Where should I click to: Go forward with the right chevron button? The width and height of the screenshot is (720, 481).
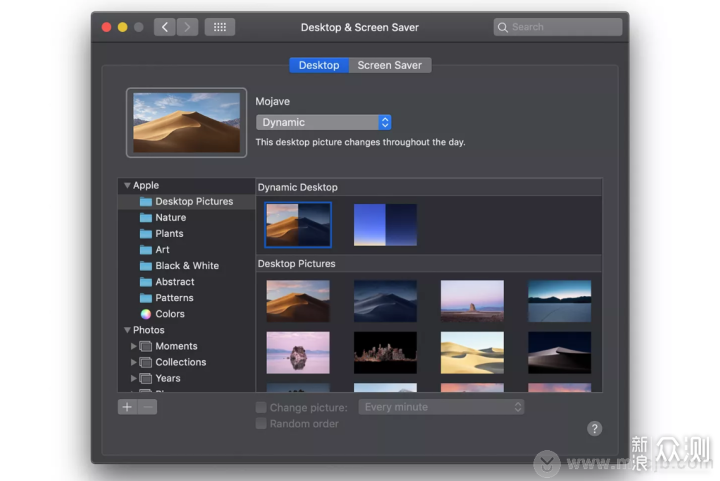pos(187,27)
